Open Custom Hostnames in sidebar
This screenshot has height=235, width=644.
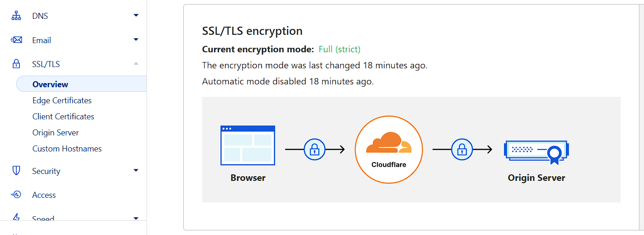click(67, 149)
